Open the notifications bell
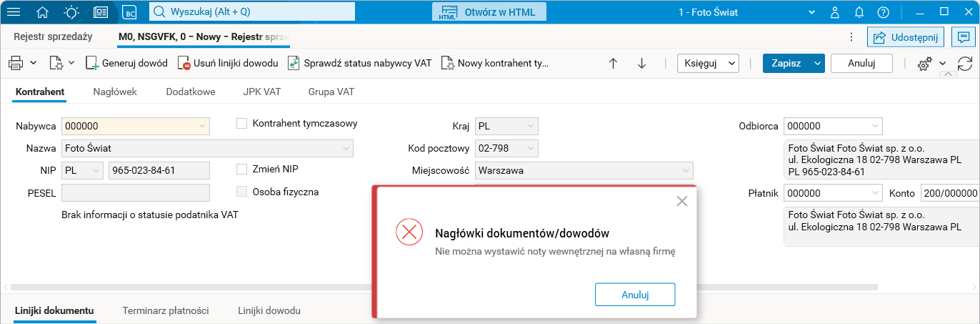Image resolution: width=980 pixels, height=324 pixels. 859,12
